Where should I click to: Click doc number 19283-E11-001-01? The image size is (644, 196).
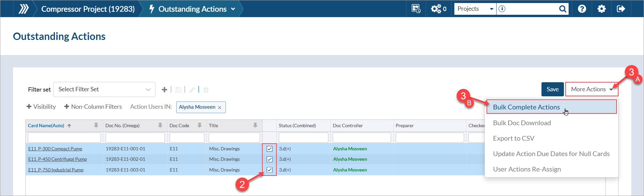(x=125, y=149)
